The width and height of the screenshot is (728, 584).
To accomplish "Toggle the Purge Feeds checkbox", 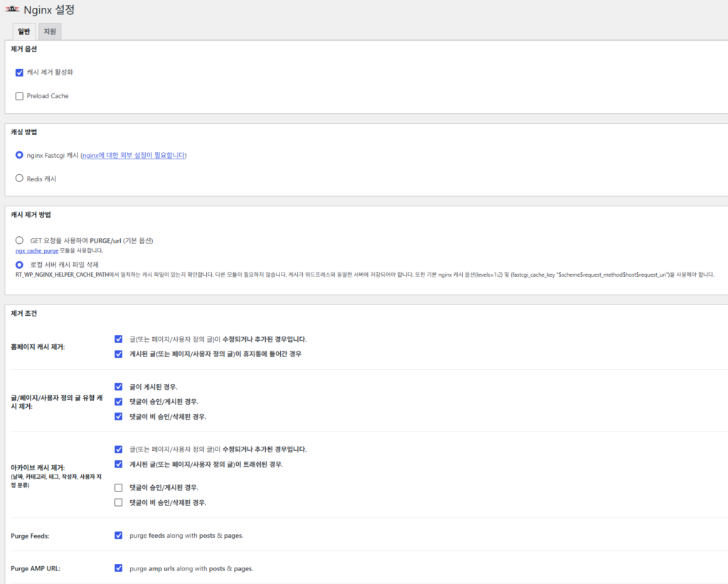I will pyautogui.click(x=119, y=535).
